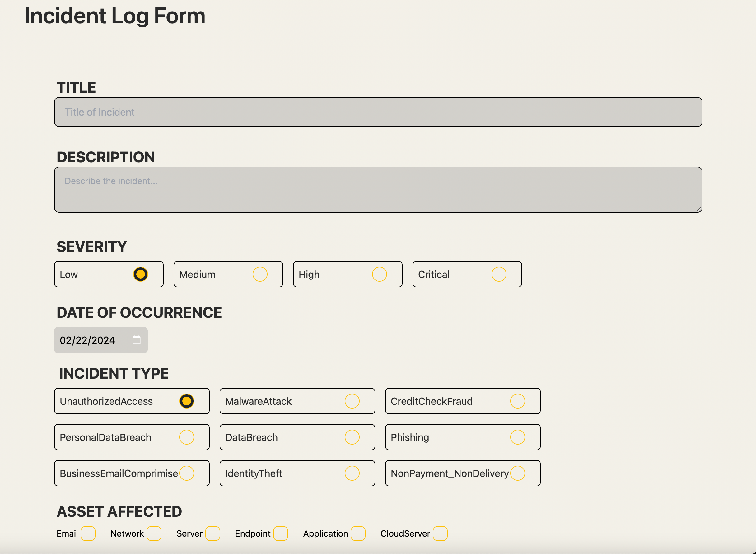Select IdentityTheft incident type
The image size is (756, 554).
352,473
